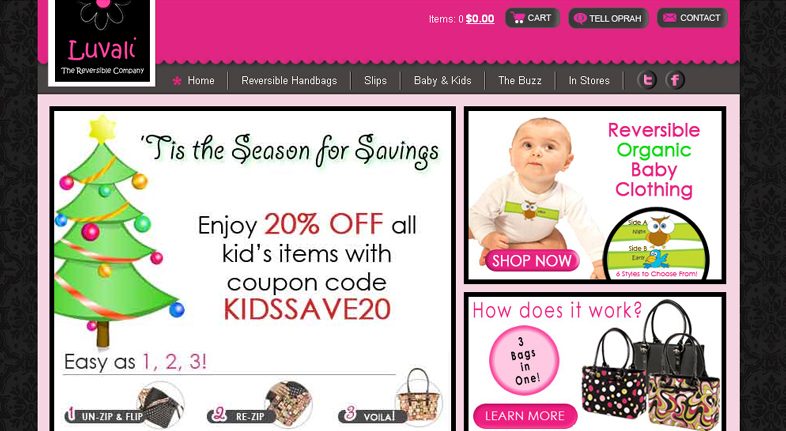
Task: Go to Baby & Kids section
Action: click(443, 81)
